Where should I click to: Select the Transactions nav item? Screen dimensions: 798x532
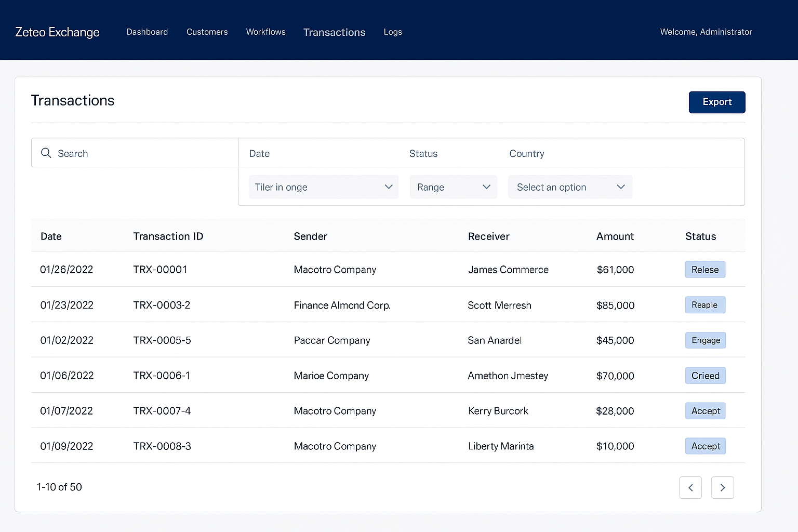(334, 32)
